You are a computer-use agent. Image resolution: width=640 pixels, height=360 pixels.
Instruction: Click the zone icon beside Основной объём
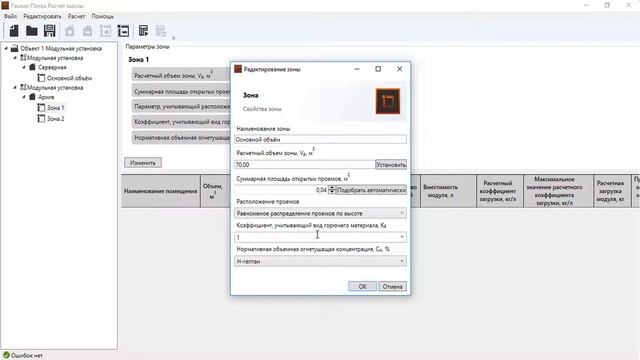click(41, 78)
